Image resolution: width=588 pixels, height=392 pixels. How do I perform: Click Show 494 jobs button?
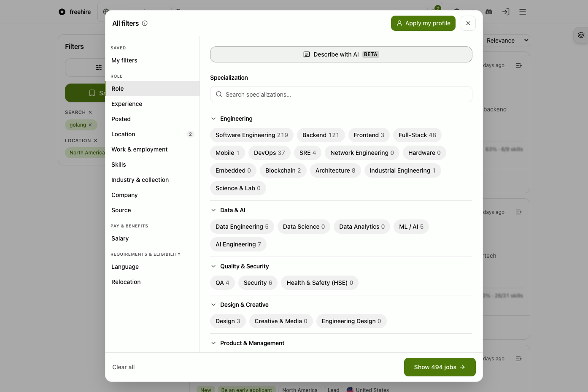[x=440, y=367]
